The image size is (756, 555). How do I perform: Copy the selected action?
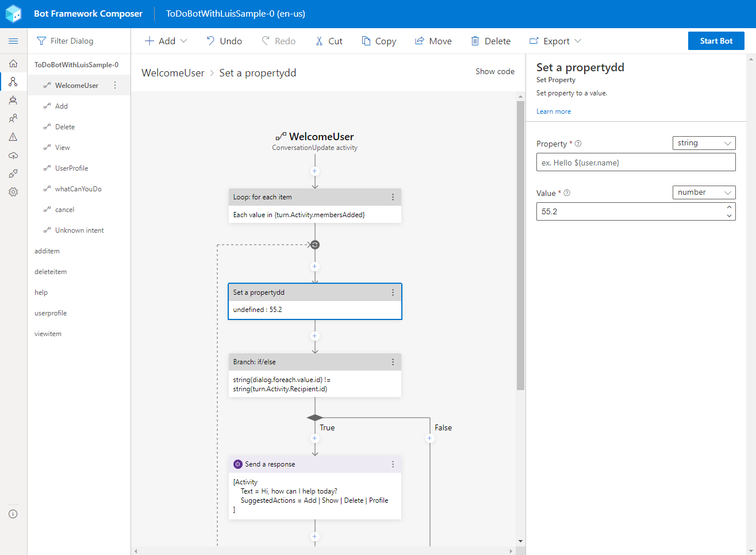tap(379, 41)
